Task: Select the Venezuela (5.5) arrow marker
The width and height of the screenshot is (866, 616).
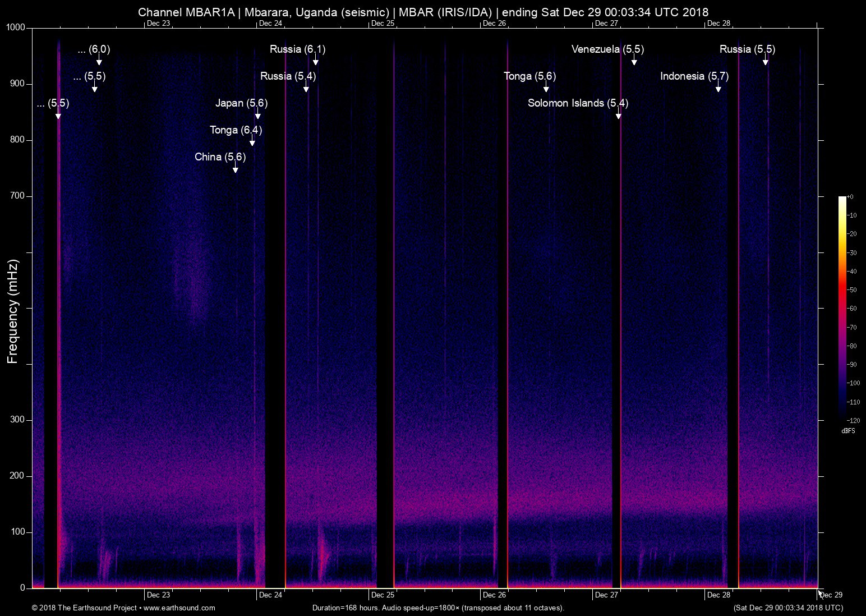Action: [x=634, y=59]
